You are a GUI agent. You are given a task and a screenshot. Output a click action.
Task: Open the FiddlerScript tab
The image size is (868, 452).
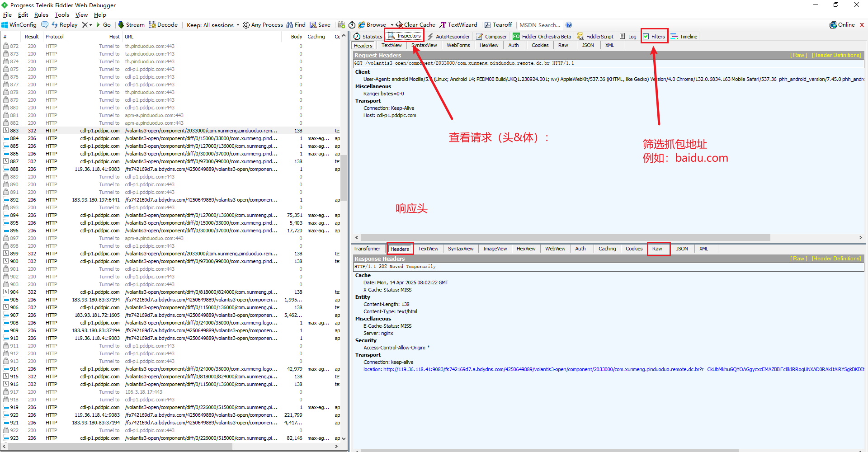pos(595,37)
